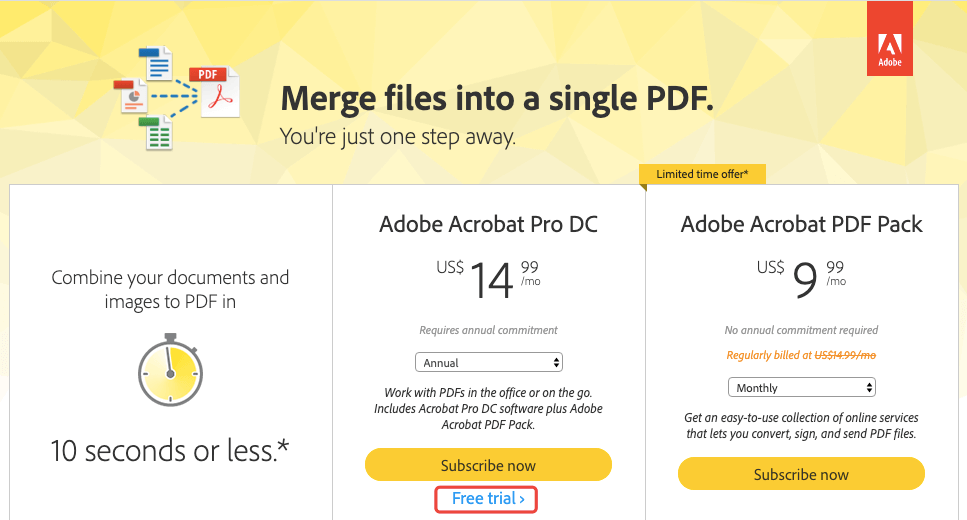Click the green spreadsheet file icon
The image size is (967, 520).
(x=157, y=133)
